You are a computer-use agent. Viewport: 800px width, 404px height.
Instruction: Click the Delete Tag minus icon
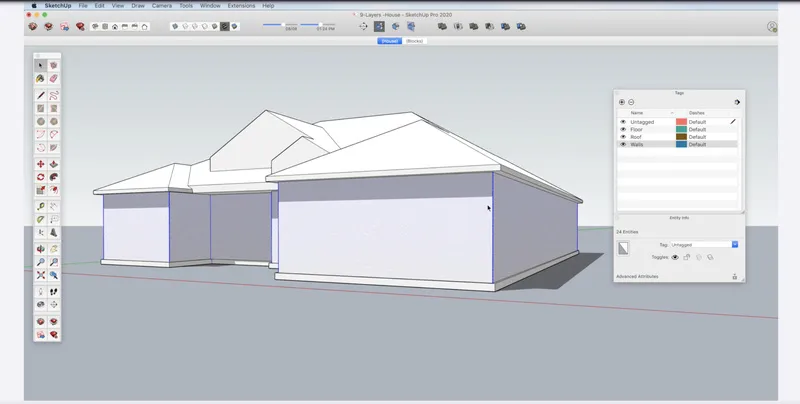(x=631, y=102)
